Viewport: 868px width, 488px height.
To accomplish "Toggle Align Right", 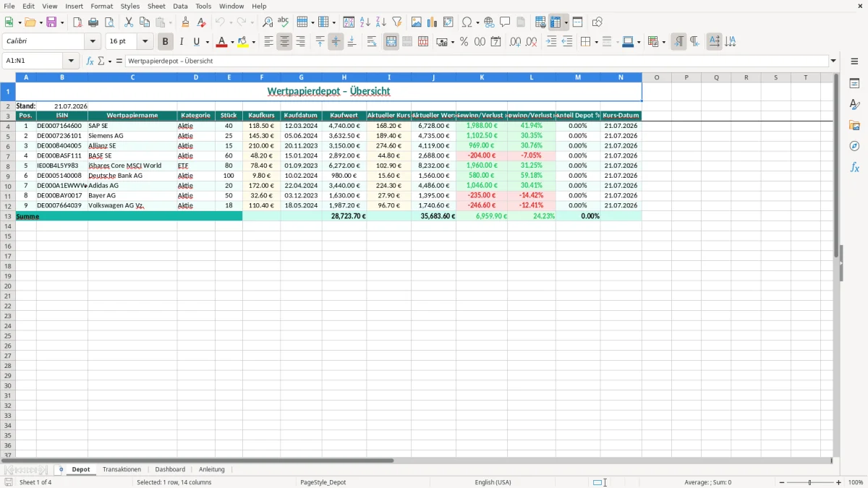I will [x=300, y=42].
